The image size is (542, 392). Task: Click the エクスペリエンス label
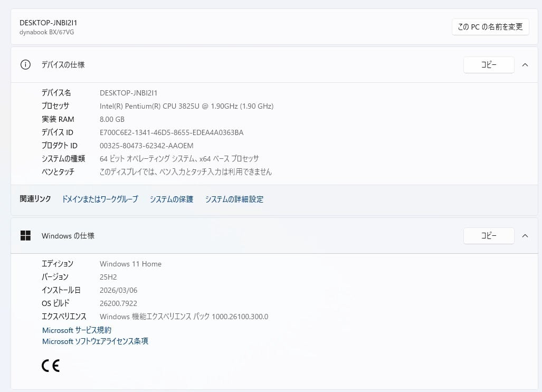point(64,317)
